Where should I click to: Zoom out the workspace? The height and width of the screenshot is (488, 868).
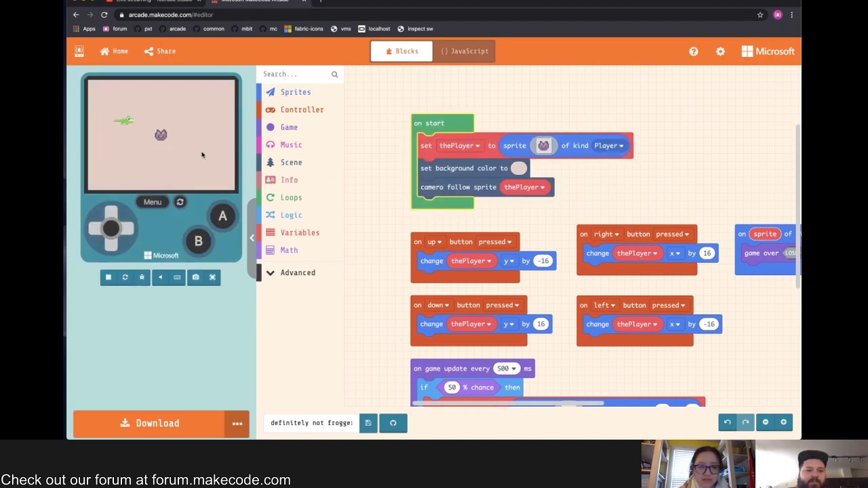[766, 422]
